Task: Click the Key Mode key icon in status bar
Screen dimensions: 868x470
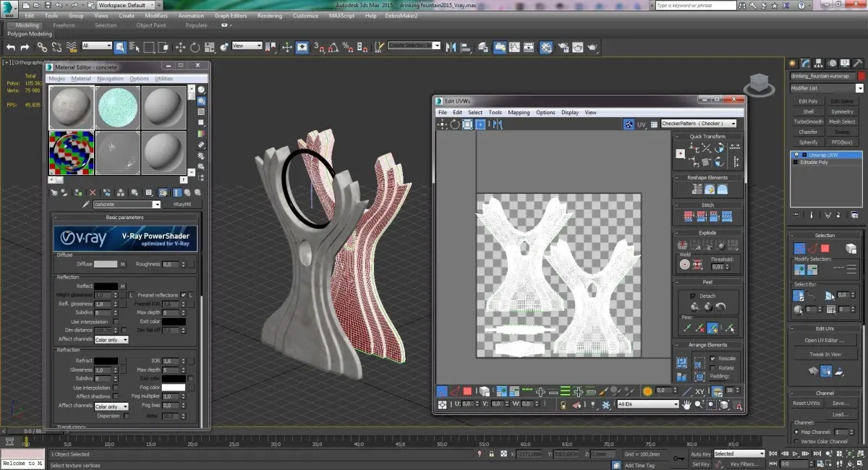Action: [678, 458]
